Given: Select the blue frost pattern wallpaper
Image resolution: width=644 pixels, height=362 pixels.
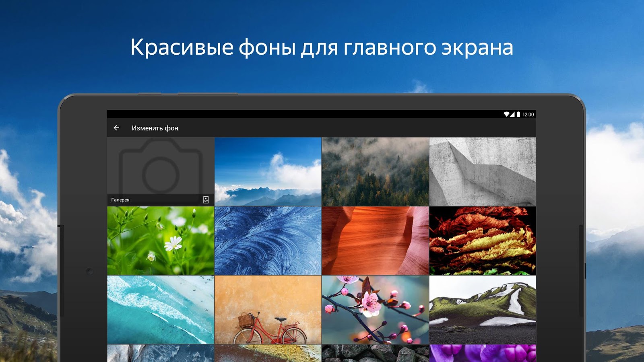Looking at the screenshot, I should pyautogui.click(x=268, y=241).
